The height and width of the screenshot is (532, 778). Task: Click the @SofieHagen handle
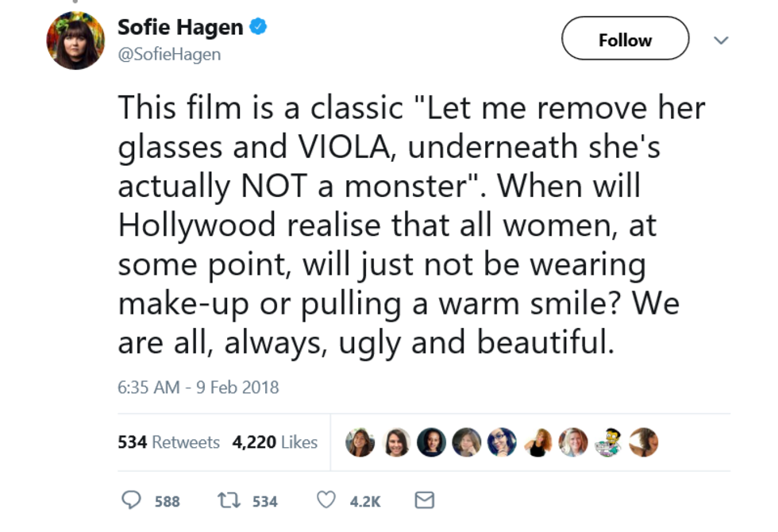click(x=169, y=54)
